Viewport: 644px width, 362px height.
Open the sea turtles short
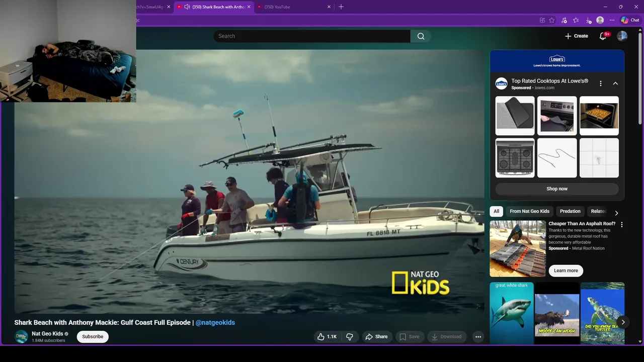coord(602,313)
